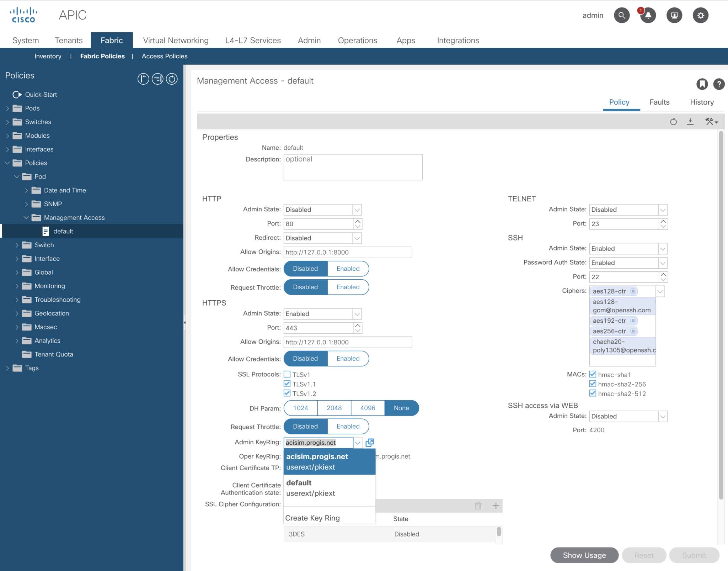Click the SSL cipher table scrollbar
This screenshot has height=571, width=728.
click(499, 531)
